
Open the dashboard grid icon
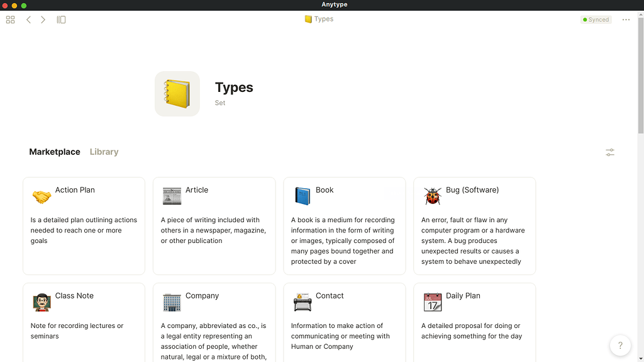[x=10, y=20]
